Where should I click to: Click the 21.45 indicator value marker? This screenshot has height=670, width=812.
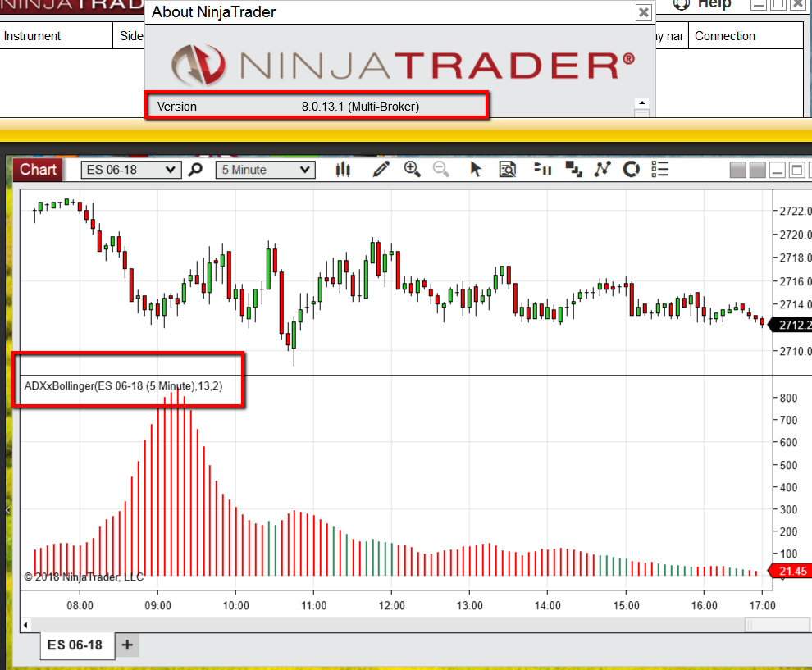tap(790, 571)
